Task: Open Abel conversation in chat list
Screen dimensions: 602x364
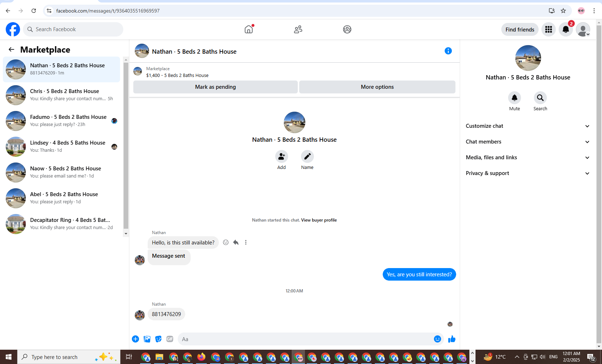Action: coord(62,198)
